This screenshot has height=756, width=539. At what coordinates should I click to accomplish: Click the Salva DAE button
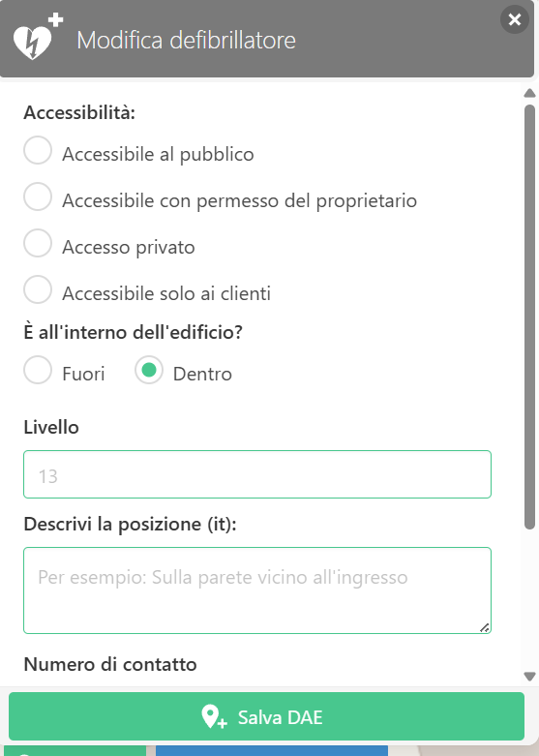click(x=266, y=716)
